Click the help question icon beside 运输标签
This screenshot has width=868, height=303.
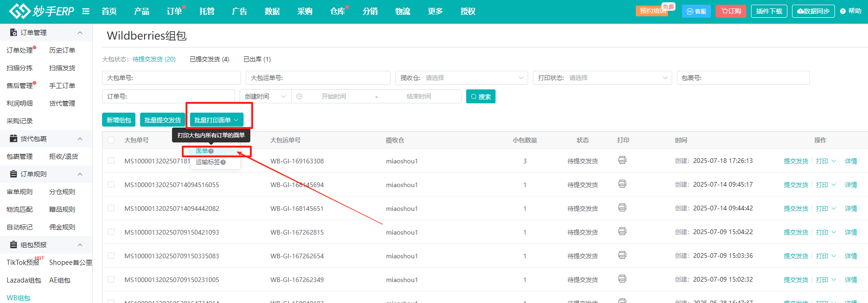click(x=223, y=162)
